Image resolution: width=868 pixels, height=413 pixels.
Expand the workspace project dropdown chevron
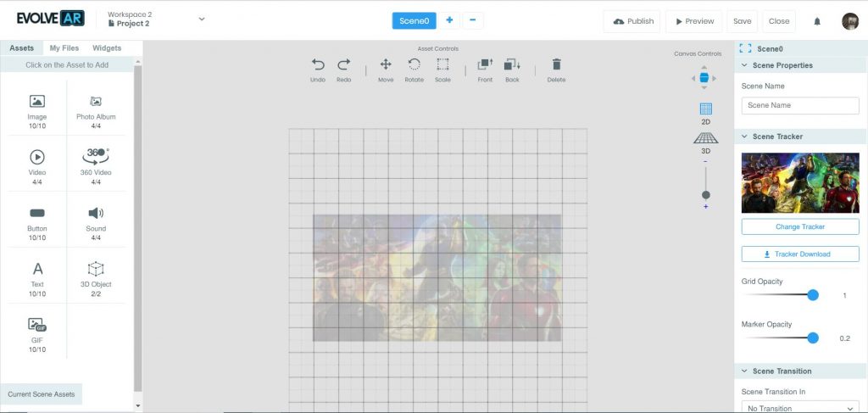[202, 19]
